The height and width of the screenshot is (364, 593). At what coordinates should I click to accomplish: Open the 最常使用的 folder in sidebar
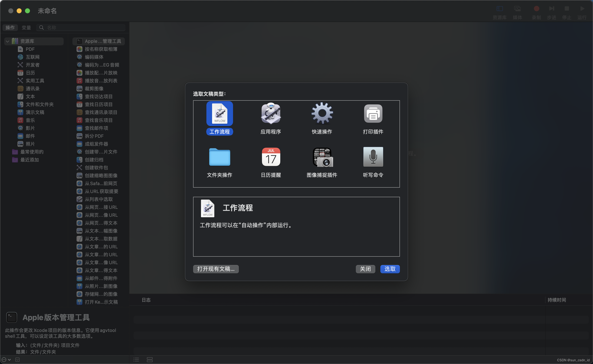(x=32, y=152)
